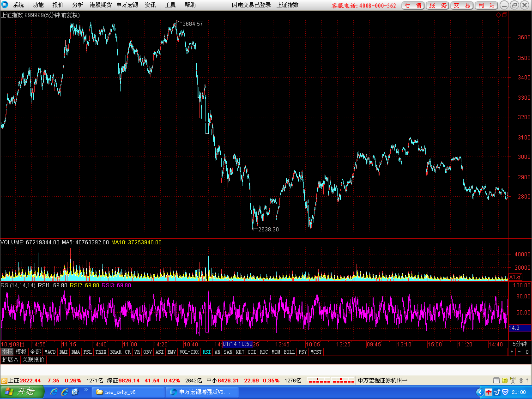
Task: Open the 分析 menu
Action: pos(78,5)
